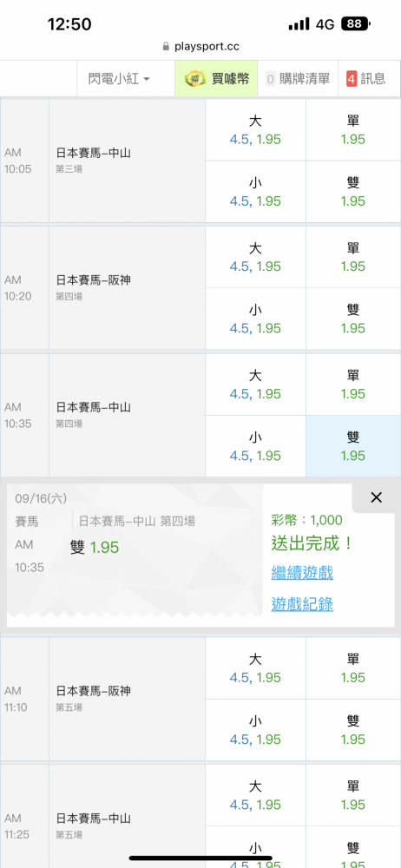Tap the 購牌清單 count badge showing 0
This screenshot has width=401, height=868.
pyautogui.click(x=270, y=79)
